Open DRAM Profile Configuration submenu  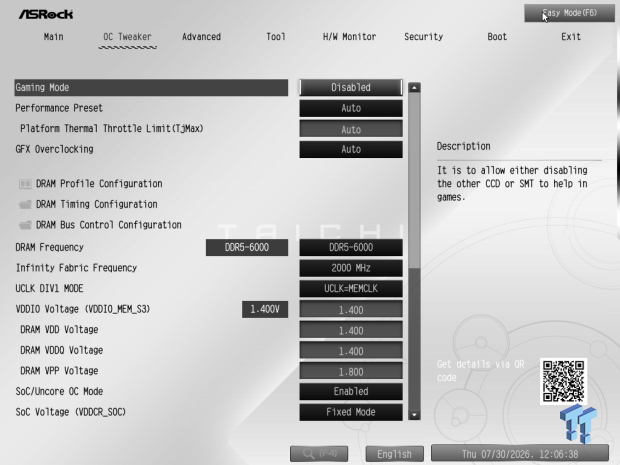pos(99,184)
